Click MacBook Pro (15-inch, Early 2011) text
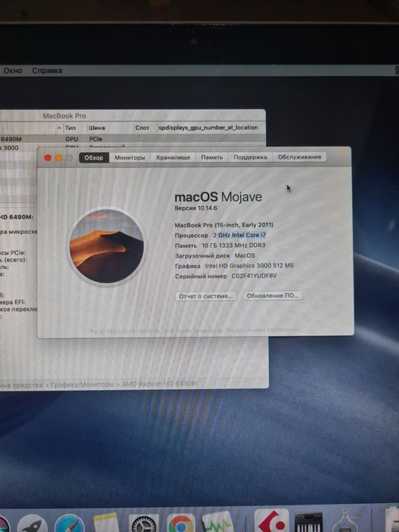 click(224, 225)
